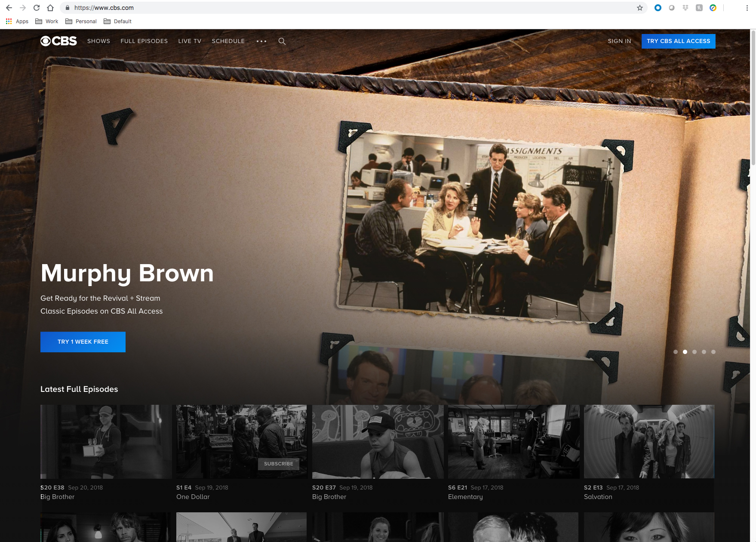Click 'S2 E13' episode label

593,487
